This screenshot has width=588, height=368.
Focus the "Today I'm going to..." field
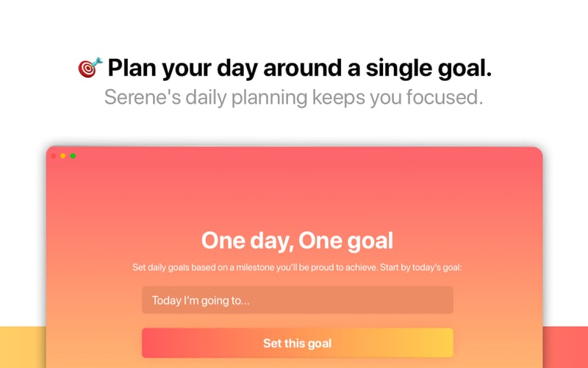[x=297, y=300]
